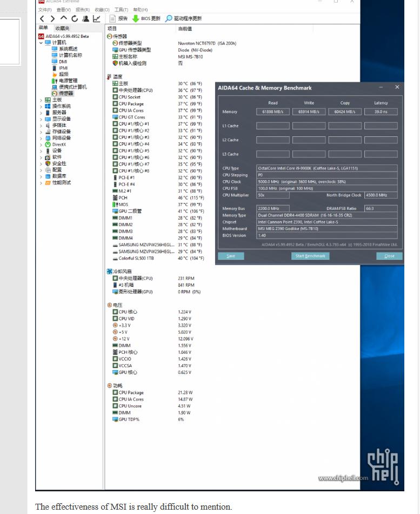Click the 冷却风扇 fan section icon
The height and width of the screenshot is (514, 420).
pyautogui.click(x=109, y=272)
